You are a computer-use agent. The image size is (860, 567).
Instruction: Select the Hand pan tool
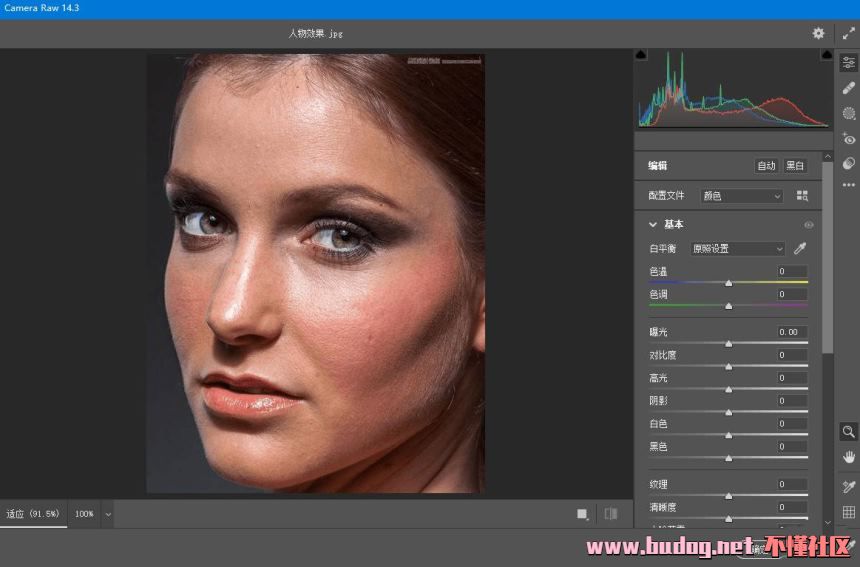click(x=848, y=457)
